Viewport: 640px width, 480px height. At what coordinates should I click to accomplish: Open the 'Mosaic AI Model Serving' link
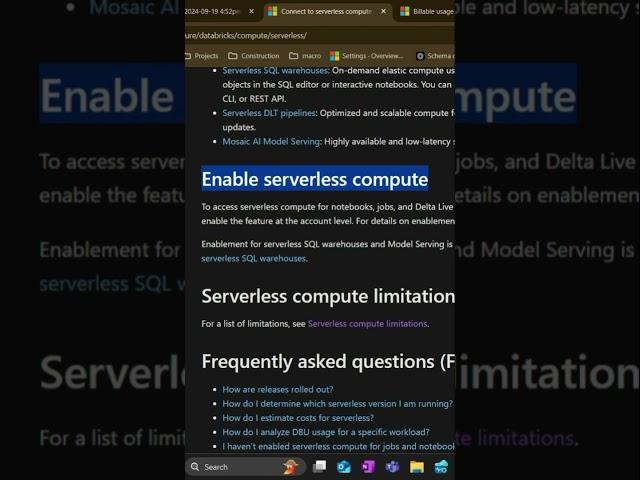pos(271,142)
